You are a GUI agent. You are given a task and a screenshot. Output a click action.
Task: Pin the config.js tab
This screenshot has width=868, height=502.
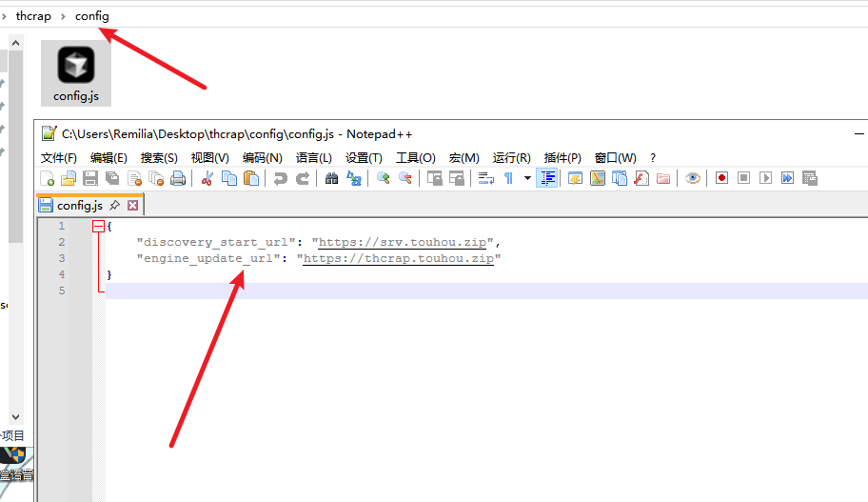pyautogui.click(x=114, y=205)
